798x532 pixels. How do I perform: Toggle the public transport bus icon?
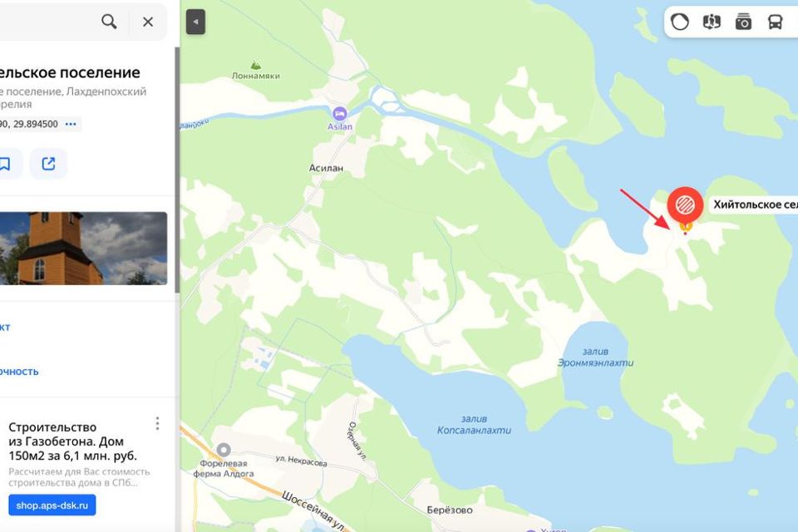pos(775,22)
